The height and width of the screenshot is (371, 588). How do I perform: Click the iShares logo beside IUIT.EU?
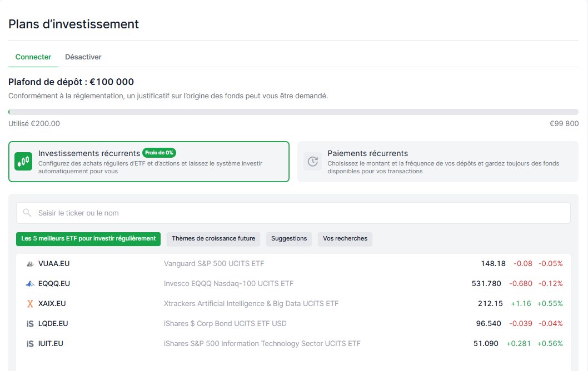pyautogui.click(x=30, y=344)
